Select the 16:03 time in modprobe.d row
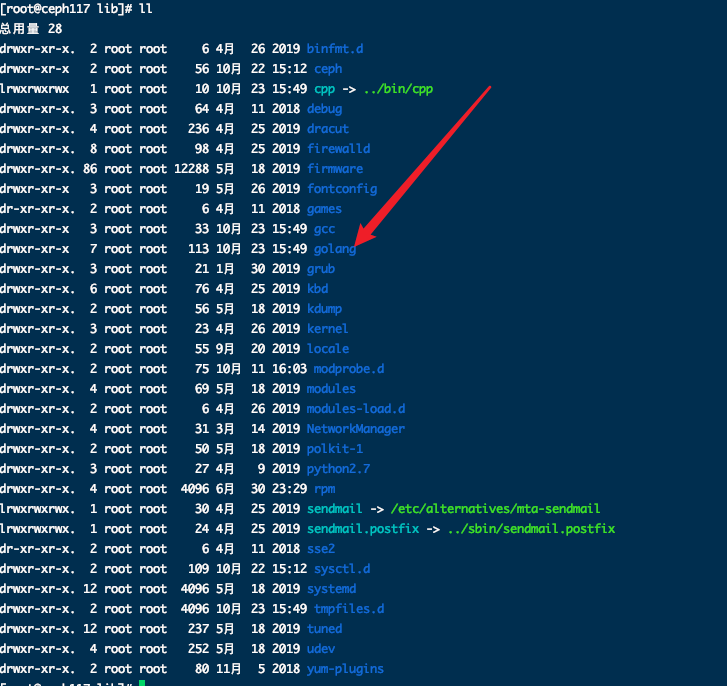Image resolution: width=727 pixels, height=686 pixels. (x=289, y=368)
